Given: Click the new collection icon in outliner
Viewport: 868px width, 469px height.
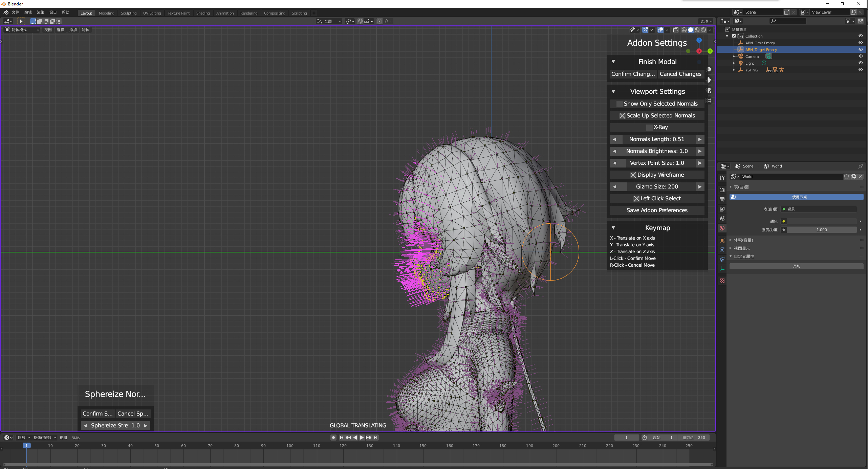Looking at the screenshot, I should coord(861,21).
